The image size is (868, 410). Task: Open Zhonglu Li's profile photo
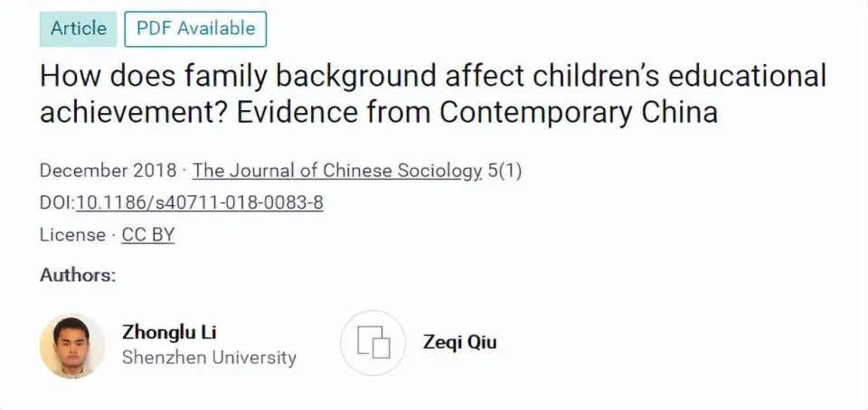click(x=72, y=346)
